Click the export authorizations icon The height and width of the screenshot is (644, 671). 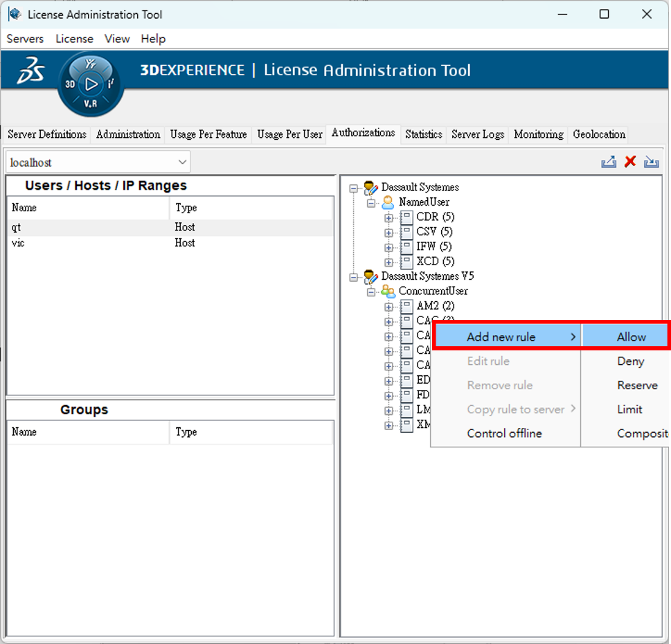pyautogui.click(x=609, y=162)
